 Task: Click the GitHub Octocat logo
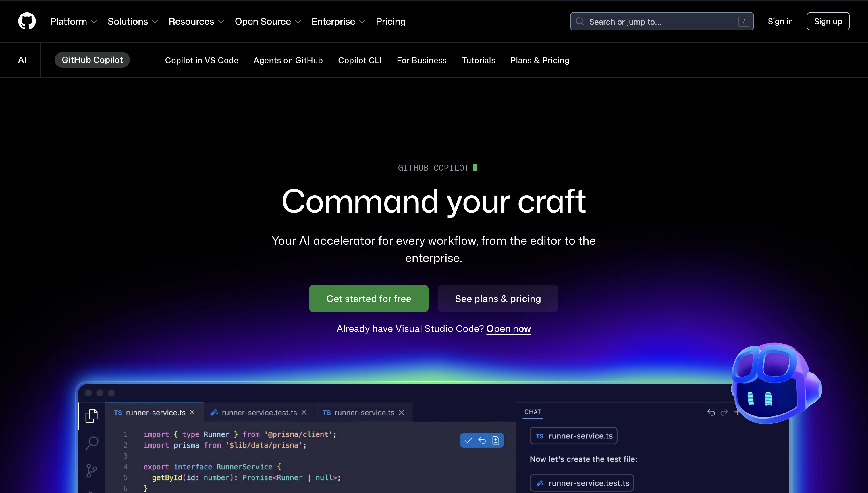point(27,21)
